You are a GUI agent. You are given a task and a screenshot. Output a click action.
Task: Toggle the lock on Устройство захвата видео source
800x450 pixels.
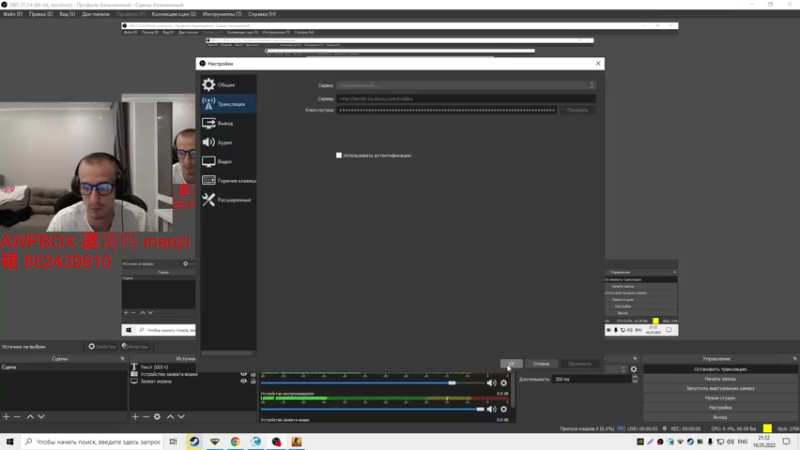point(253,374)
